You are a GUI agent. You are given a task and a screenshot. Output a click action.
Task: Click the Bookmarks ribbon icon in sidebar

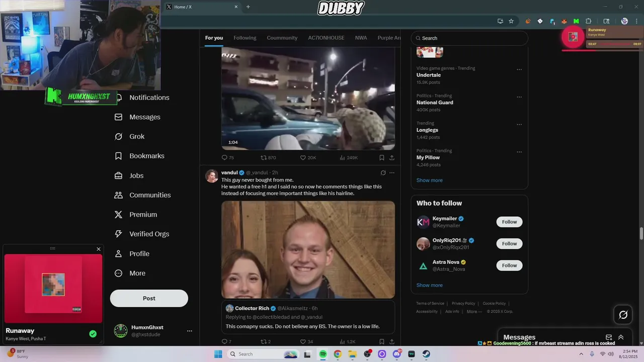tap(118, 156)
